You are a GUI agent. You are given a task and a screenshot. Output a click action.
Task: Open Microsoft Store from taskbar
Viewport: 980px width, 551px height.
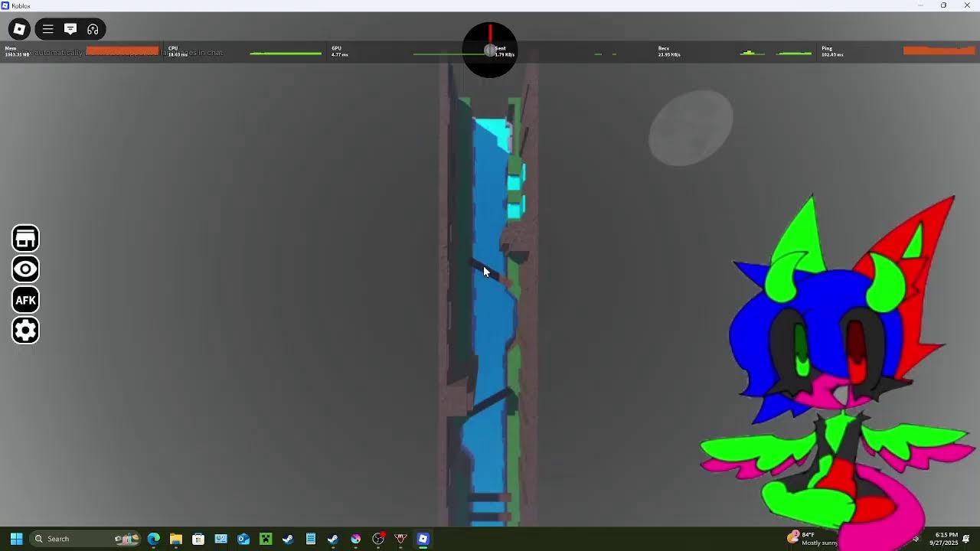pos(198,539)
